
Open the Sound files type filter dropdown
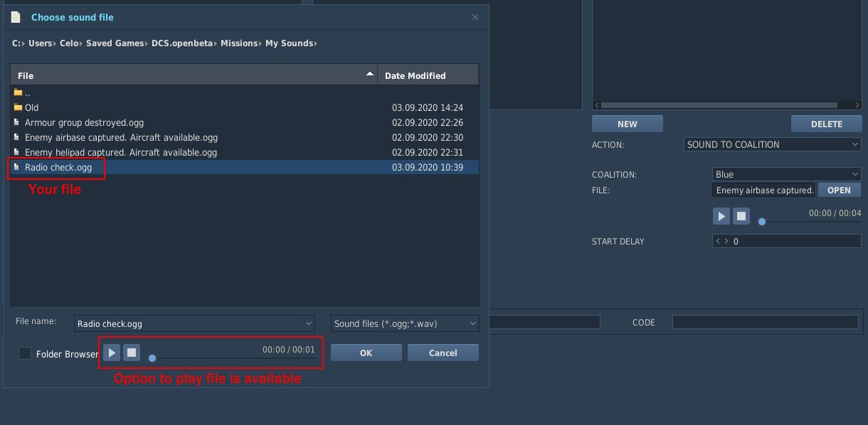[473, 323]
